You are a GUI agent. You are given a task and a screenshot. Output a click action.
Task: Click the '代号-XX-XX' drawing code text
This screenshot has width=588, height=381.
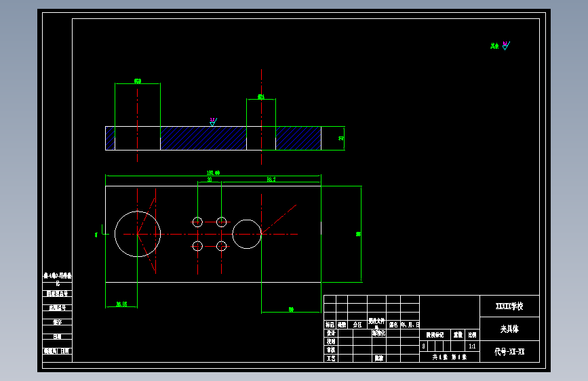click(509, 352)
